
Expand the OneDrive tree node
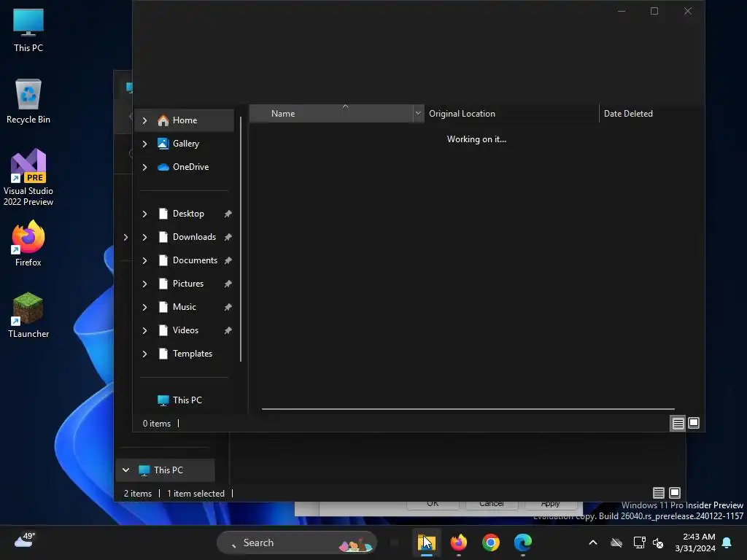[145, 167]
